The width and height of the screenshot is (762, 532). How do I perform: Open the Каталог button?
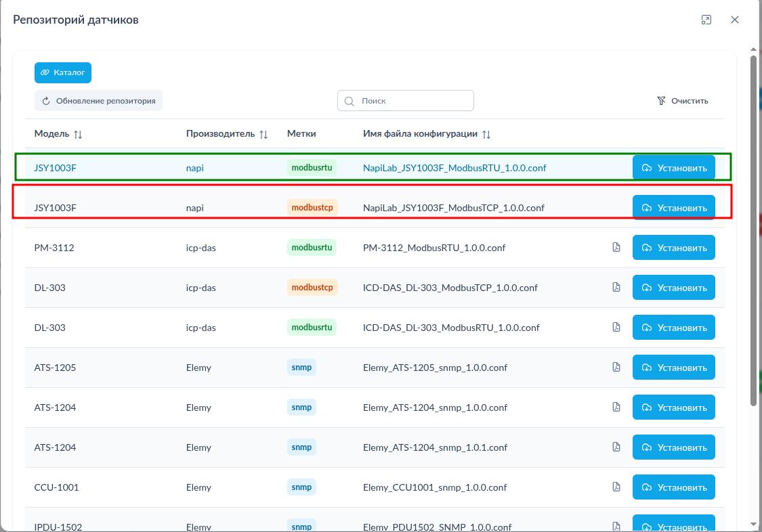click(x=63, y=72)
